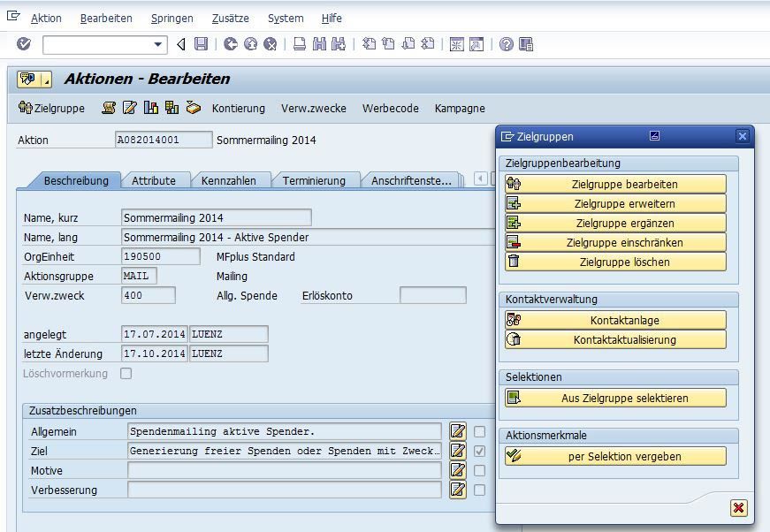Click the Customize local layout icon
The width and height of the screenshot is (770, 532).
coord(526,45)
